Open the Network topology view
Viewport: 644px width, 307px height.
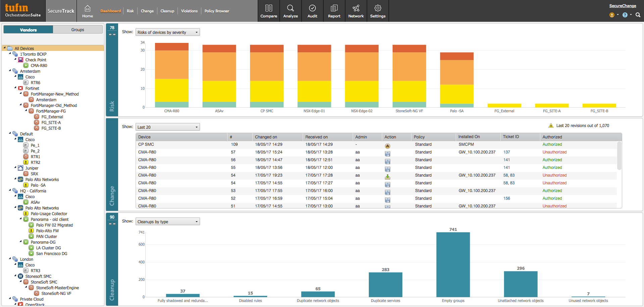coord(356,11)
